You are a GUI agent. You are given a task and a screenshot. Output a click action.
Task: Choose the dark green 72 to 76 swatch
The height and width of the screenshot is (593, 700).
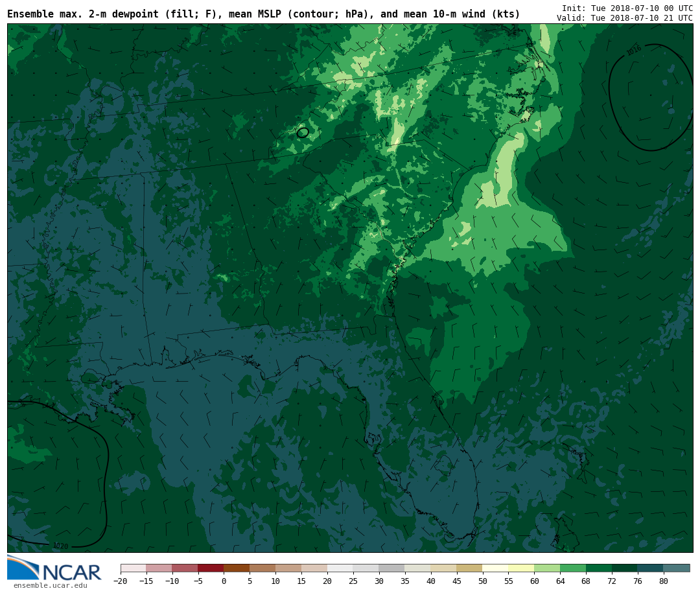[624, 568]
